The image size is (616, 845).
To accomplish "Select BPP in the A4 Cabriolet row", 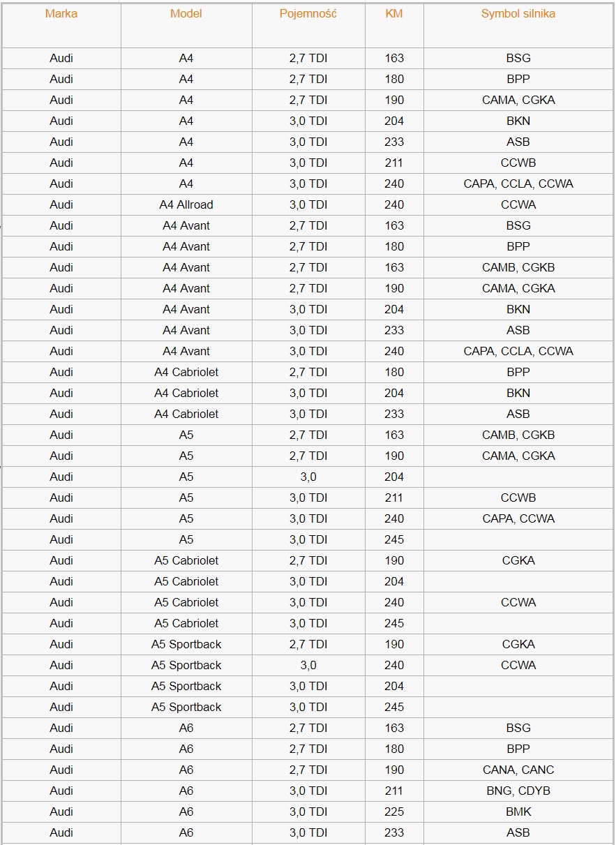I will [518, 372].
